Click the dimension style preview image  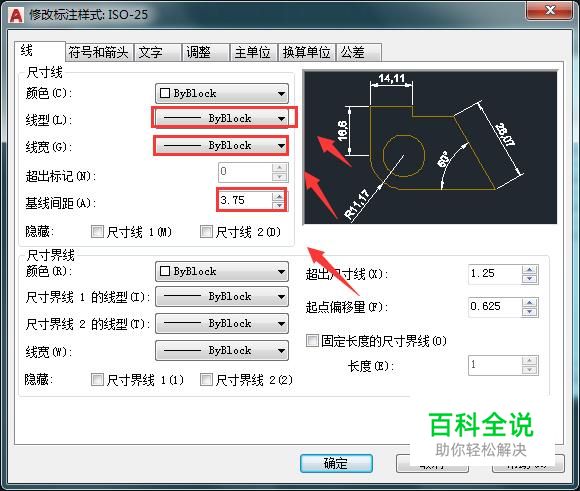(x=430, y=147)
